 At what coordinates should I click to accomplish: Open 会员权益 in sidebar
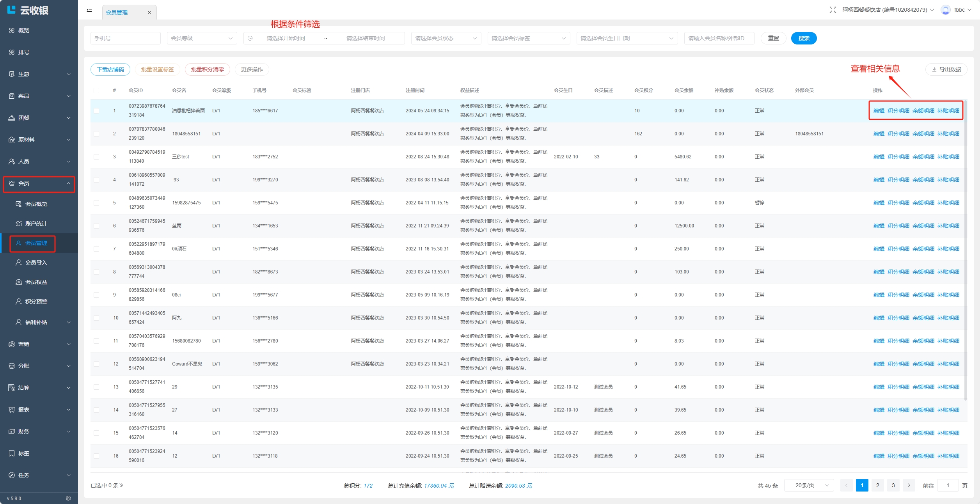[36, 282]
